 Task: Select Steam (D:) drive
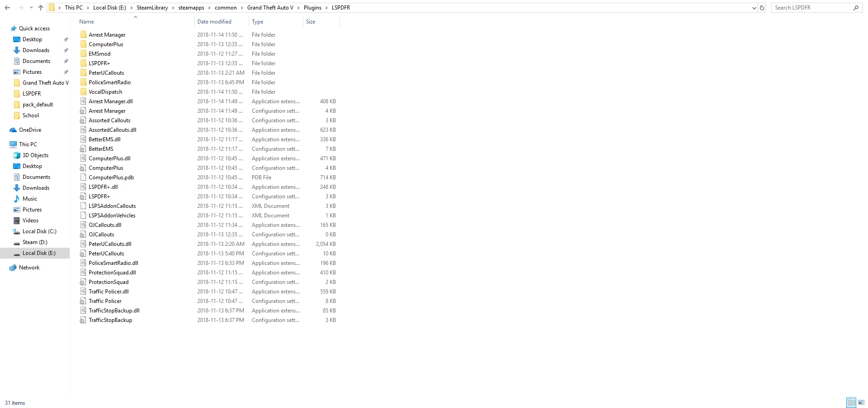tap(35, 242)
